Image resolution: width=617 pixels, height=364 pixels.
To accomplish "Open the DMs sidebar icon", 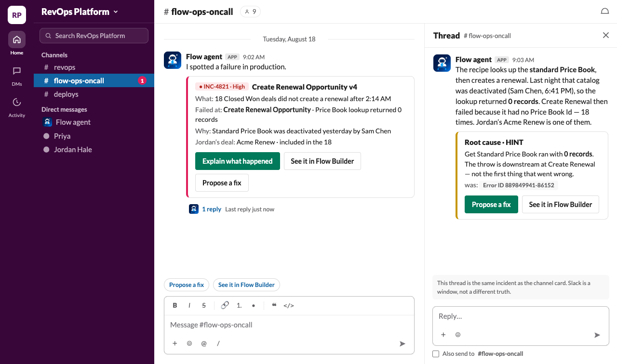I will pyautogui.click(x=17, y=71).
